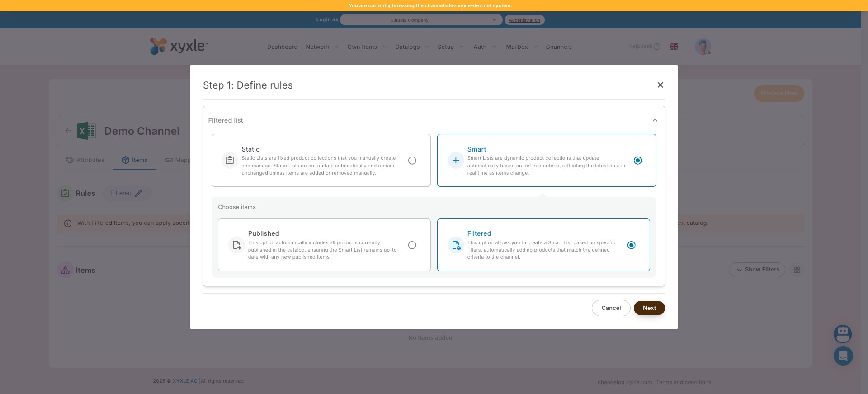Open the Login as company dropdown
The image size is (868, 394).
(x=421, y=20)
